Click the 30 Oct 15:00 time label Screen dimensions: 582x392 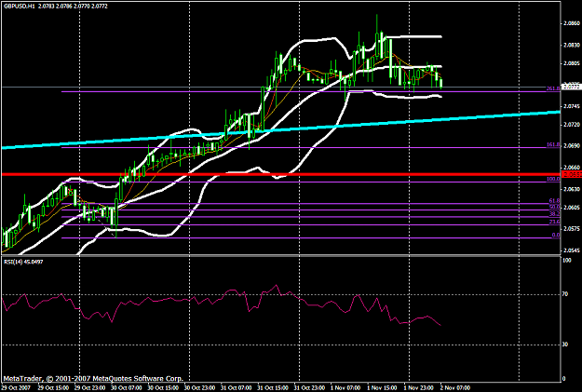[x=163, y=388]
